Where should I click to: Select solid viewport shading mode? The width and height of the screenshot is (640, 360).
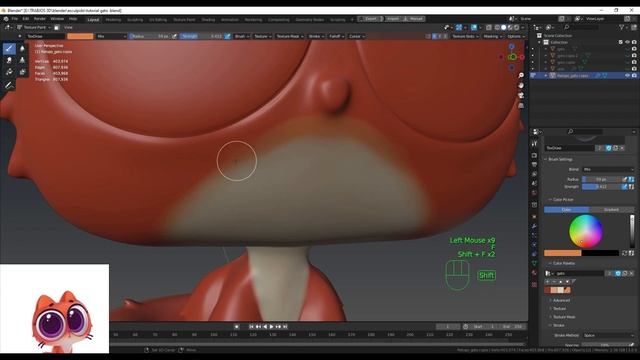(504, 27)
